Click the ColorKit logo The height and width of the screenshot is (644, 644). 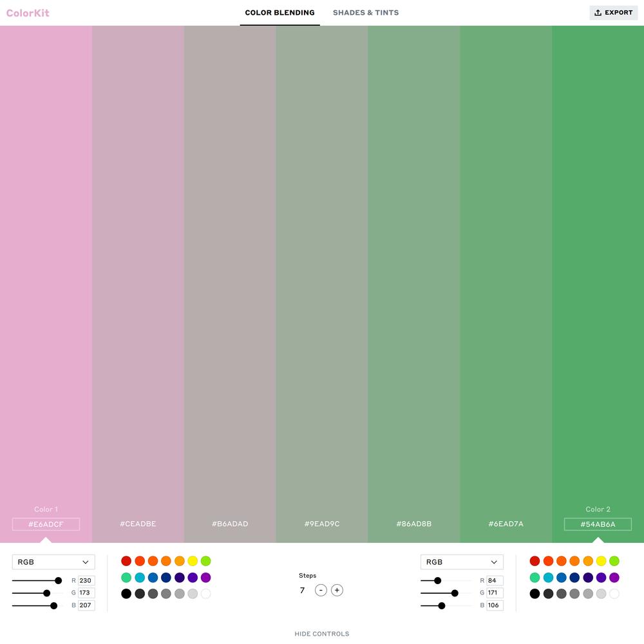tap(28, 13)
